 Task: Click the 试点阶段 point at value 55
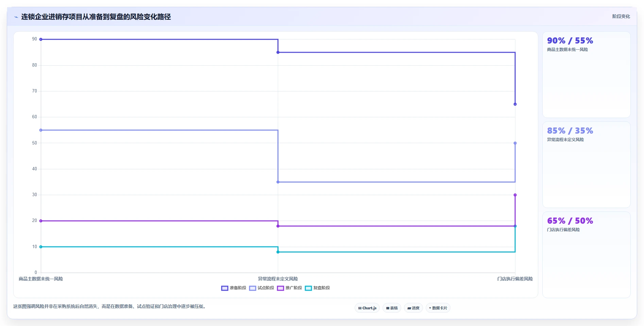click(x=41, y=130)
